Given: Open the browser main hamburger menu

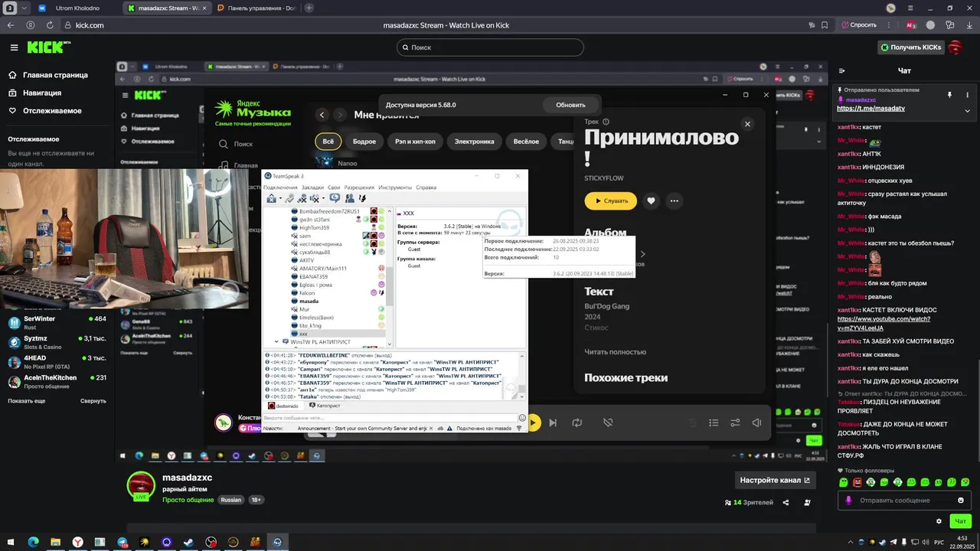Looking at the screenshot, I should click(x=912, y=8).
